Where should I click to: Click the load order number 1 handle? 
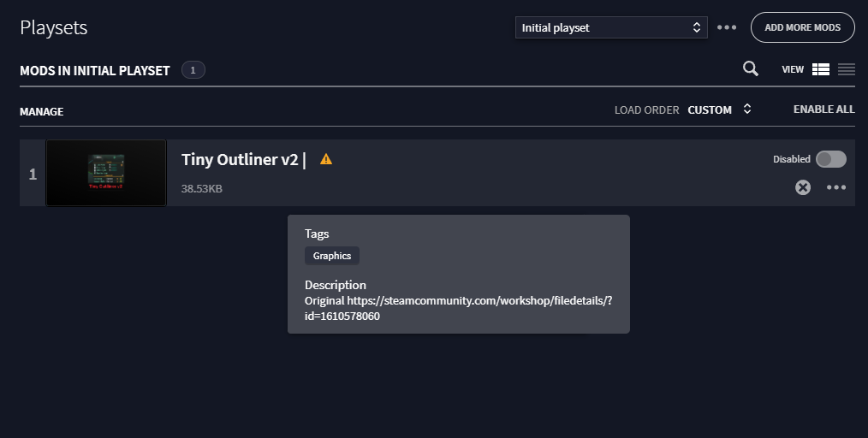[33, 174]
